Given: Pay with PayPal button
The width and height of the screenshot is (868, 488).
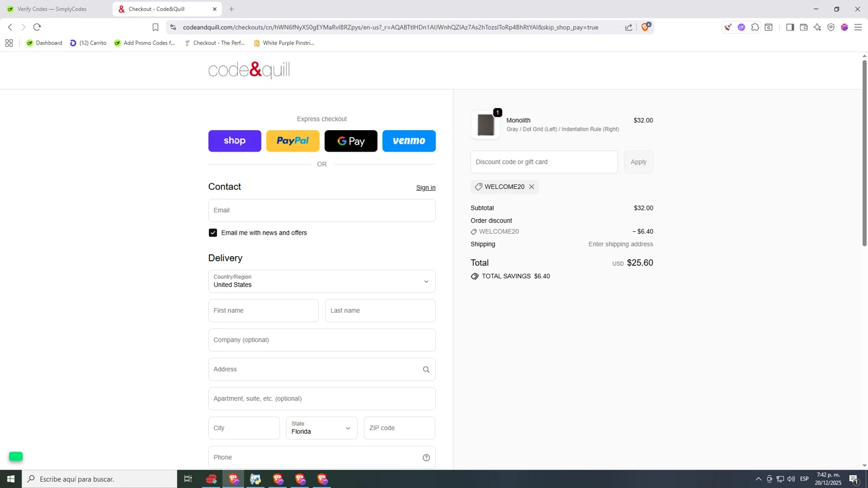Looking at the screenshot, I should [x=293, y=141].
